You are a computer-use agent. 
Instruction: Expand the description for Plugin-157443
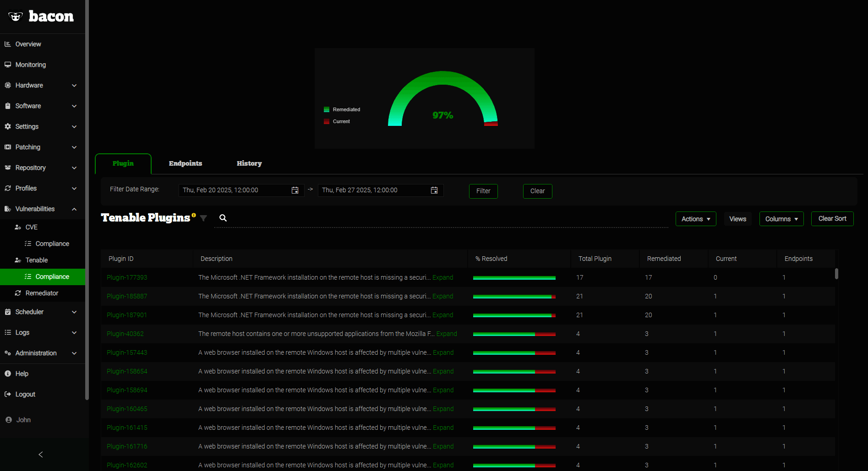(x=443, y=352)
